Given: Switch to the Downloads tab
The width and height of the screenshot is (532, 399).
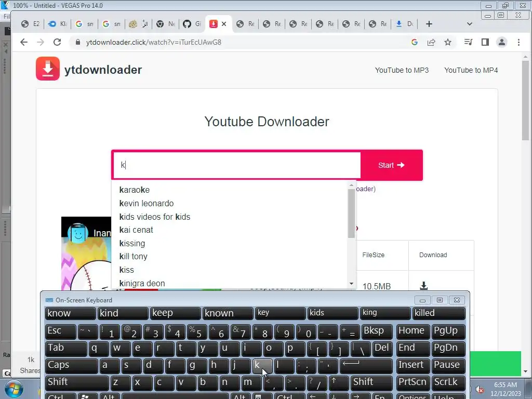Looking at the screenshot, I should coord(404,24).
